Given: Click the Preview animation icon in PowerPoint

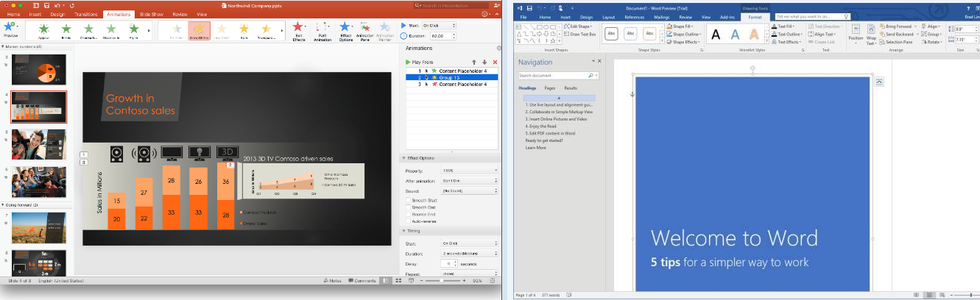Looking at the screenshot, I should (10, 29).
